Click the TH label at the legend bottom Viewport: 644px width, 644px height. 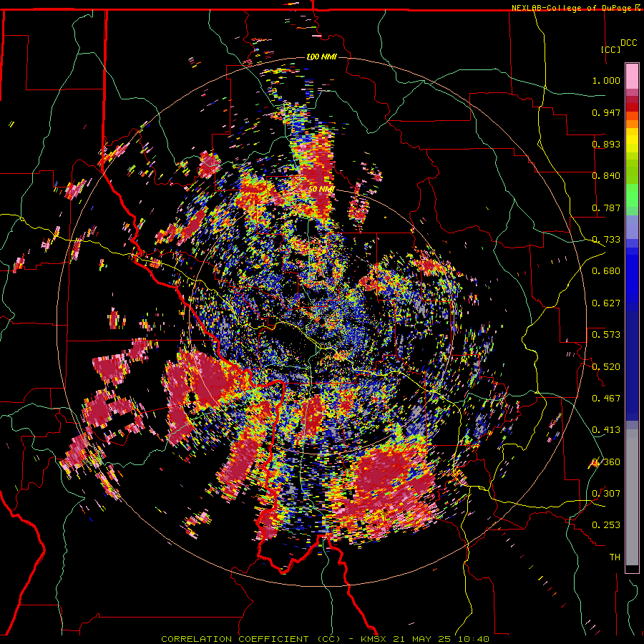pos(615,557)
